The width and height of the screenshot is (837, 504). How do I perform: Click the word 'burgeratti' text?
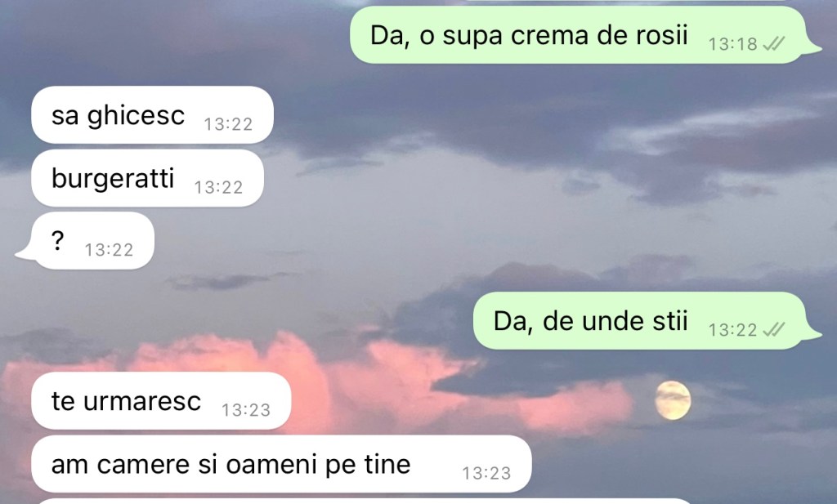[113, 178]
